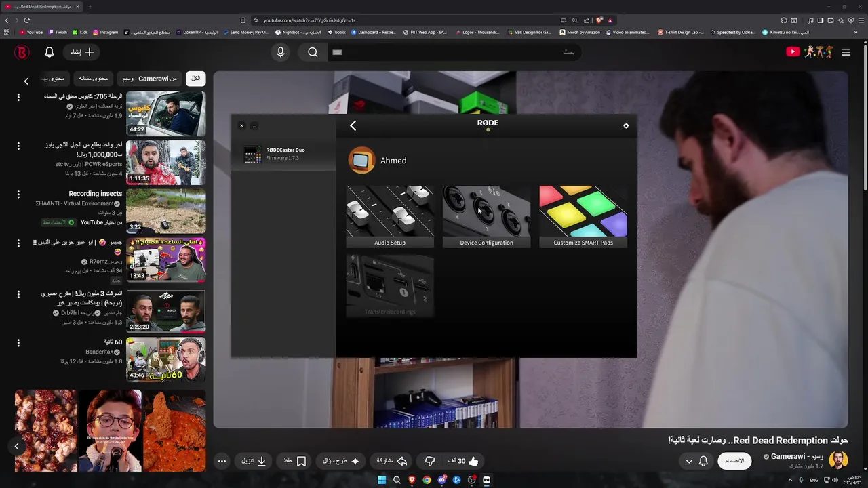
Task: Open video thumbnail with 13:43 duration
Action: tap(165, 260)
